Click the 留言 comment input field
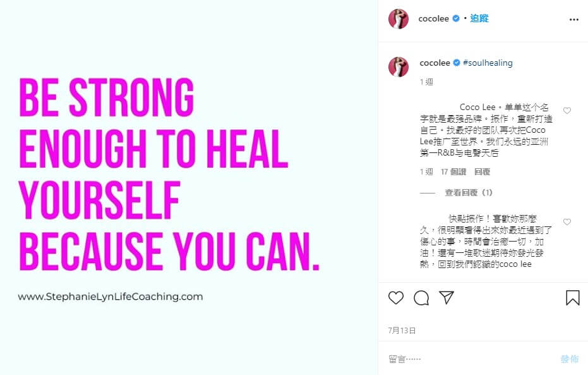 [x=471, y=359]
